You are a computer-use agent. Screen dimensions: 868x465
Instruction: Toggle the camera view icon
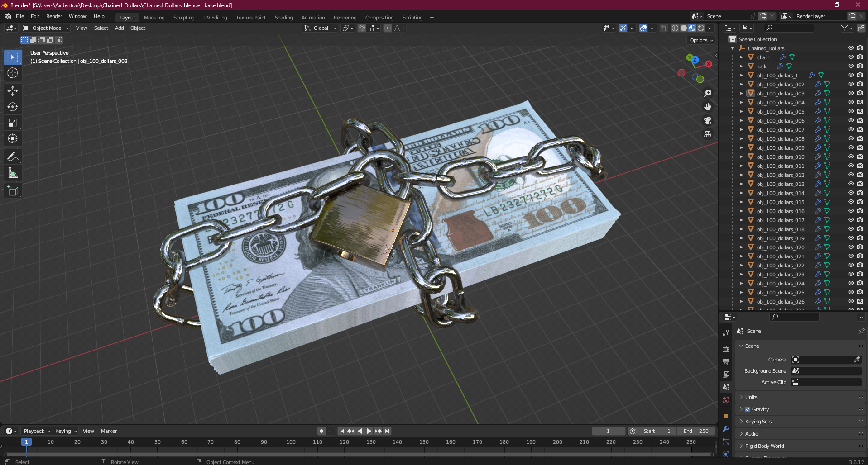coord(708,120)
